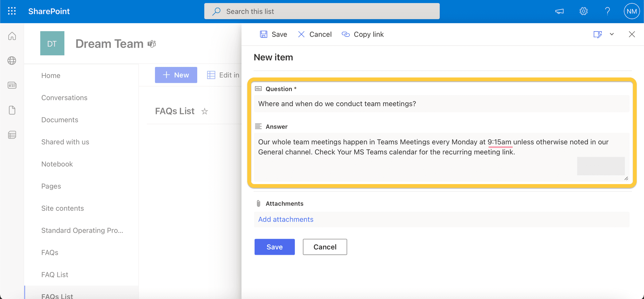
Task: Expand the edit form dropdown chevron
Action: tap(612, 34)
